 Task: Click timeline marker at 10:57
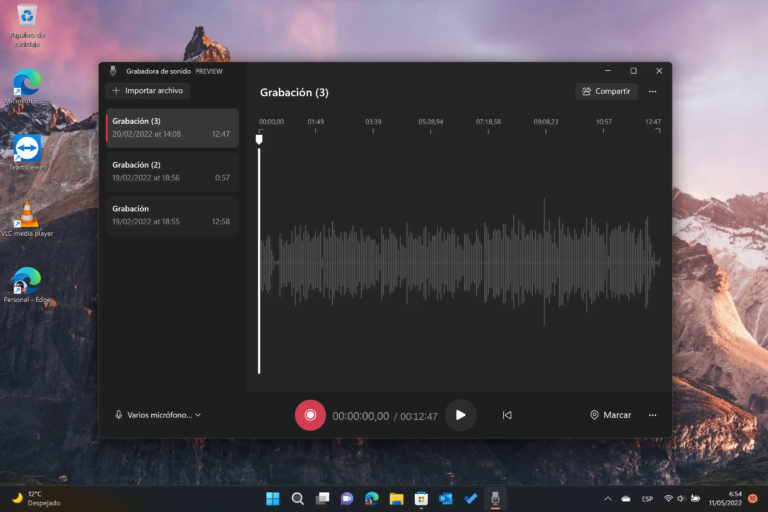click(x=603, y=122)
